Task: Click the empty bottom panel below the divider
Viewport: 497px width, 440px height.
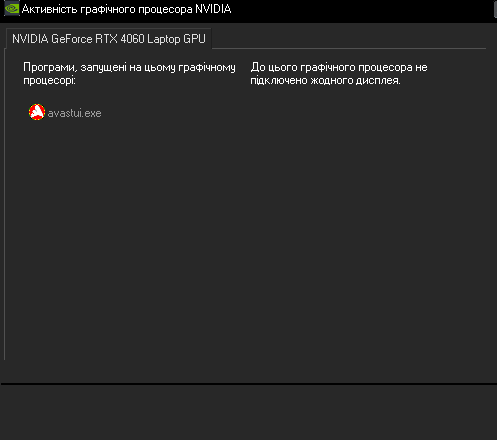Action: click(x=249, y=413)
